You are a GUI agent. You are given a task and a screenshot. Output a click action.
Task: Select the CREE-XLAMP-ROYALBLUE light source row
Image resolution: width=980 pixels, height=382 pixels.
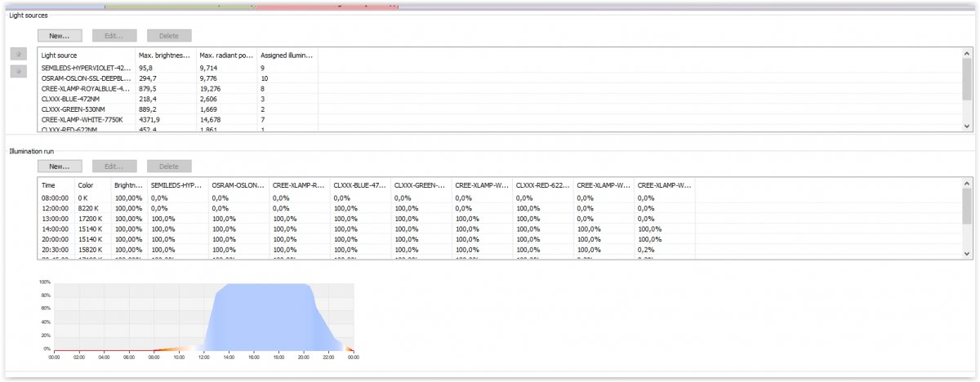[x=500, y=88]
